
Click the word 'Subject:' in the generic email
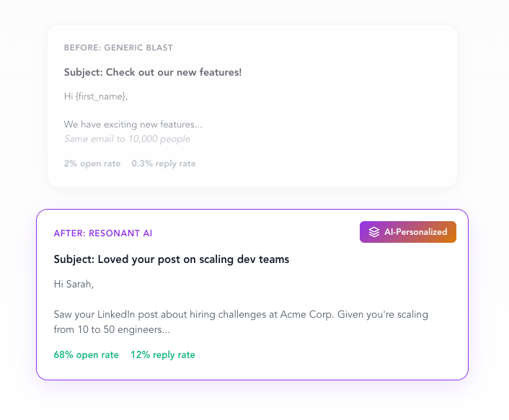pyautogui.click(x=84, y=72)
